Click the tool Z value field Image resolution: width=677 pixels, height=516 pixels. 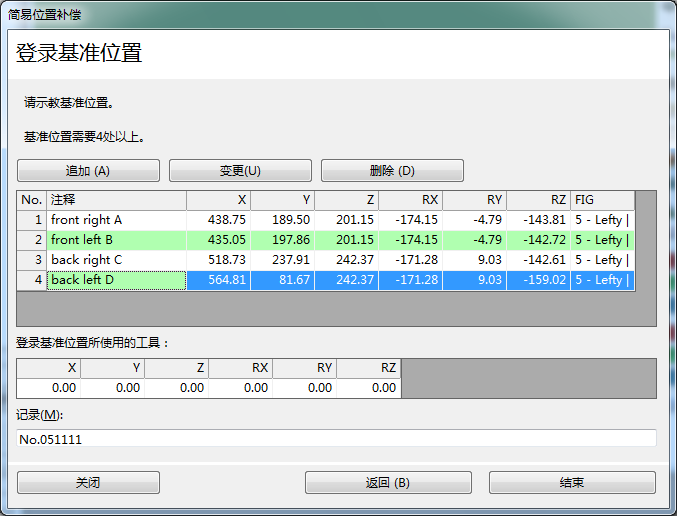pyautogui.click(x=176, y=388)
